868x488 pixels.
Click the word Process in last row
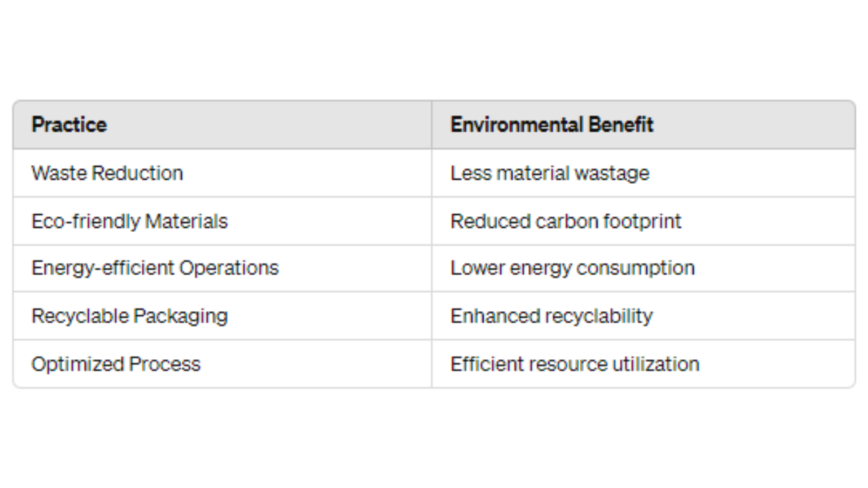165,364
